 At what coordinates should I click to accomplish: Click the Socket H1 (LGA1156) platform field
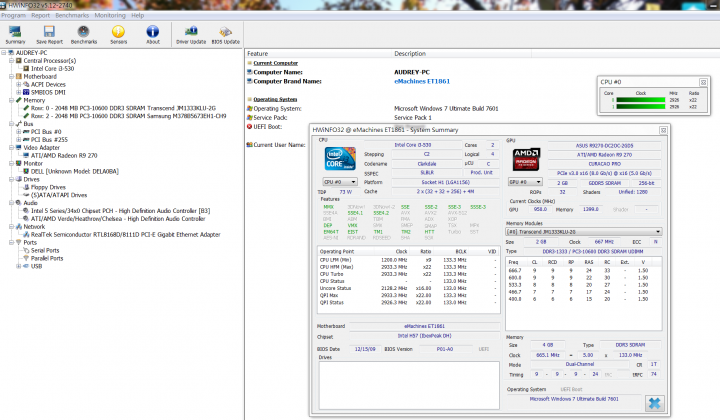pos(445,182)
